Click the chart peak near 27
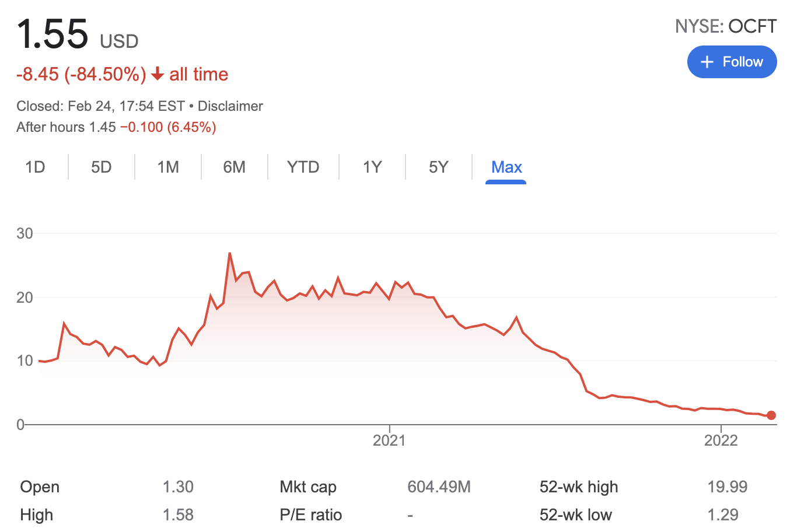The height and width of the screenshot is (532, 811). pyautogui.click(x=230, y=253)
